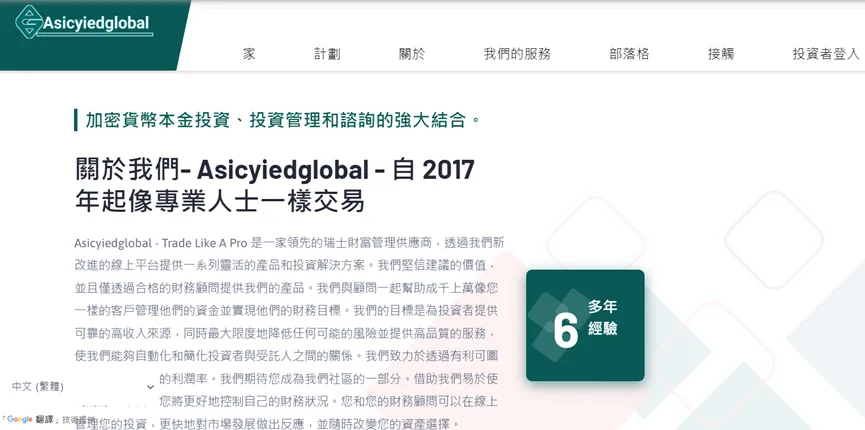Viewport: 865px width, 430px height.
Task: Open 我們的服務 (Our Services) menu
Action: pos(517,54)
